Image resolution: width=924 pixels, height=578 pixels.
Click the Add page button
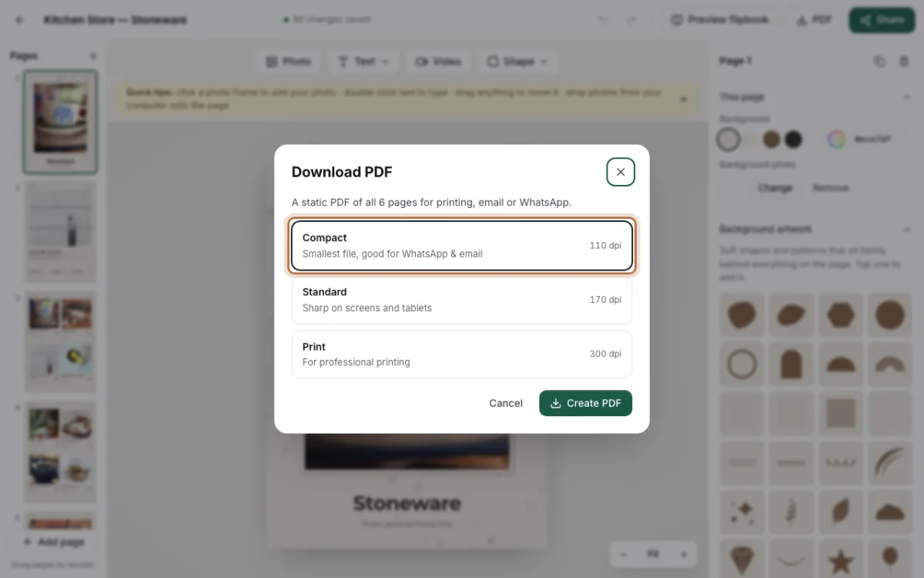[54, 542]
